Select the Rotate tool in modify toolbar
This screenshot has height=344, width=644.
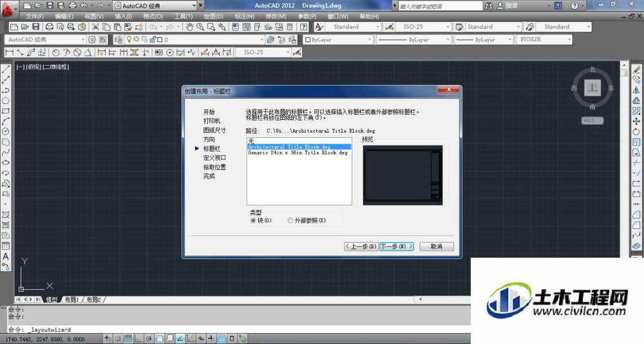coord(636,131)
